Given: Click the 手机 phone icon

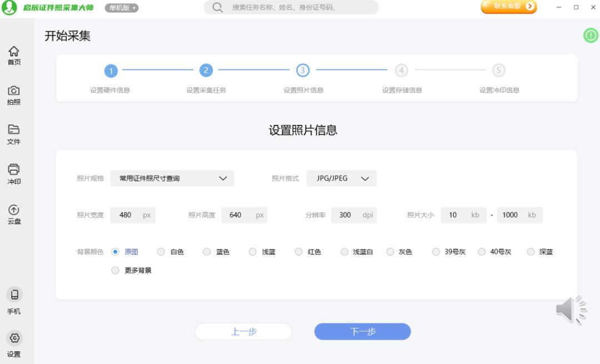Looking at the screenshot, I should click(x=14, y=295).
